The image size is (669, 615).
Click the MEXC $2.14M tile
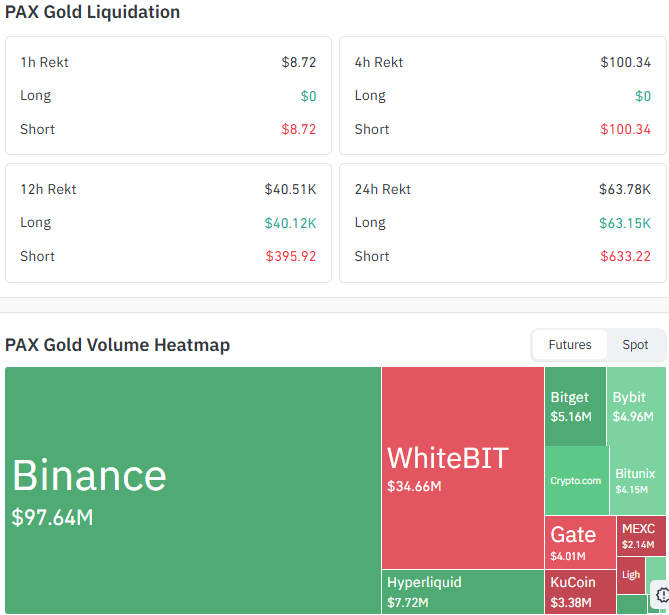[641, 536]
